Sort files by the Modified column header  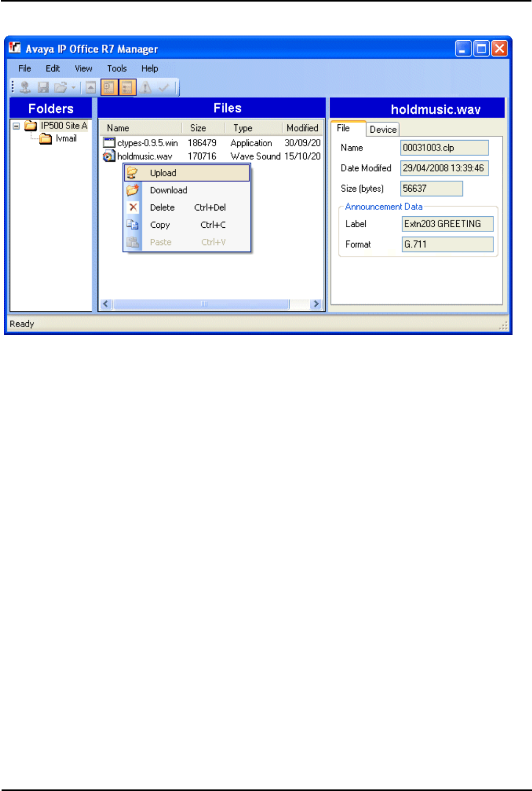coord(302,128)
